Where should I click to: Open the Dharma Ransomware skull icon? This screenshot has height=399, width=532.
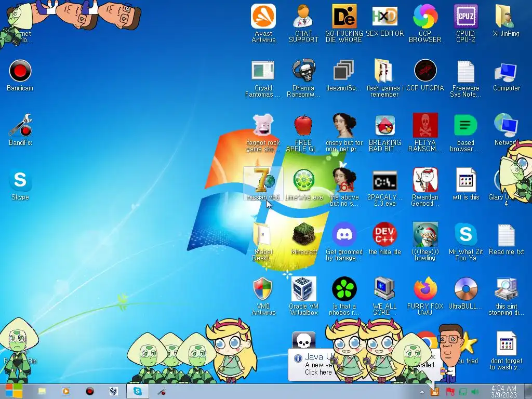(x=303, y=78)
